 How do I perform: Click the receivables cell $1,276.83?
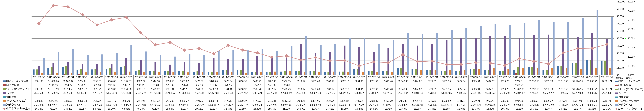(x=39, y=93)
